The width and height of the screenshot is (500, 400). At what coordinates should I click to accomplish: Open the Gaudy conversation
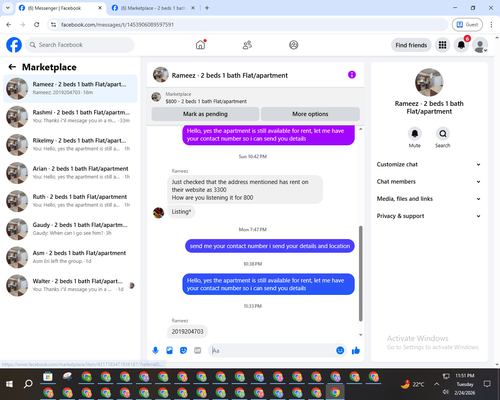(x=70, y=229)
